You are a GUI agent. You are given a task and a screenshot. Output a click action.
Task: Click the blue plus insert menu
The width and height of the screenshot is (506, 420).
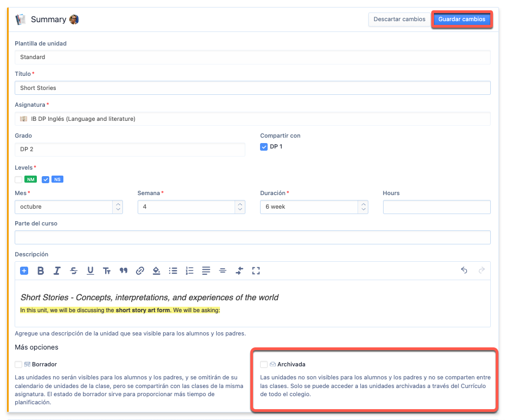(24, 271)
